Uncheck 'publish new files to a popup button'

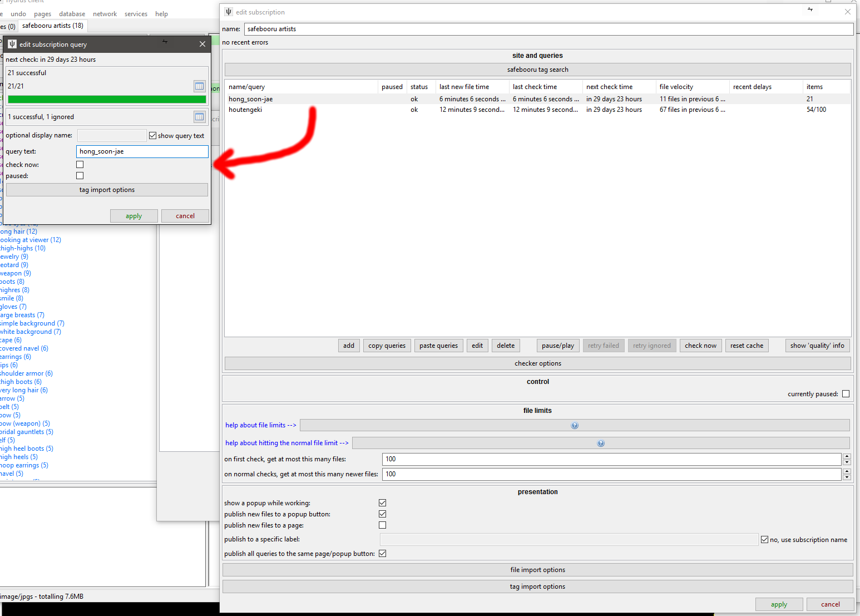pyautogui.click(x=383, y=514)
